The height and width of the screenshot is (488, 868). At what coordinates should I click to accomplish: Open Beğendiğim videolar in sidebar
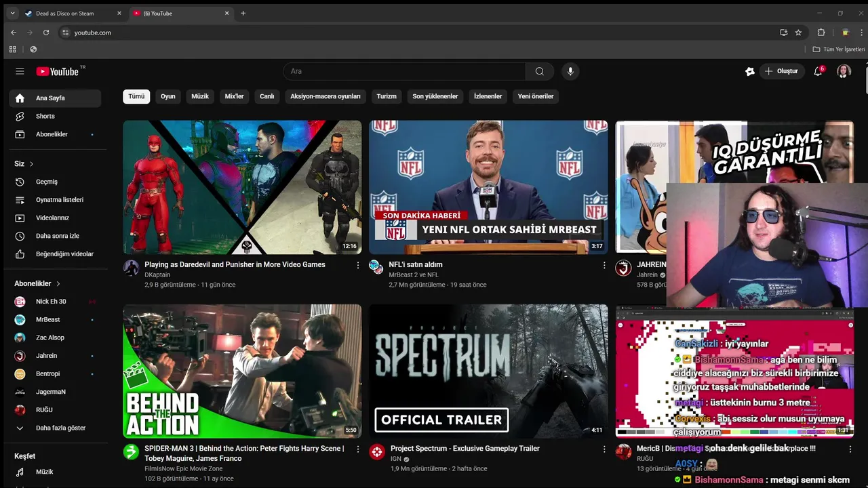pyautogui.click(x=56, y=254)
